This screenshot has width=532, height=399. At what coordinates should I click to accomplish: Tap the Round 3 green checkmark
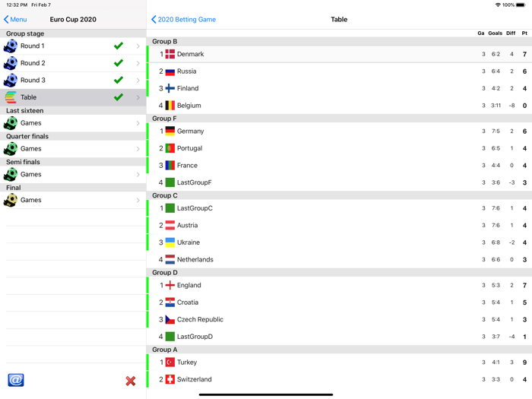click(x=119, y=80)
